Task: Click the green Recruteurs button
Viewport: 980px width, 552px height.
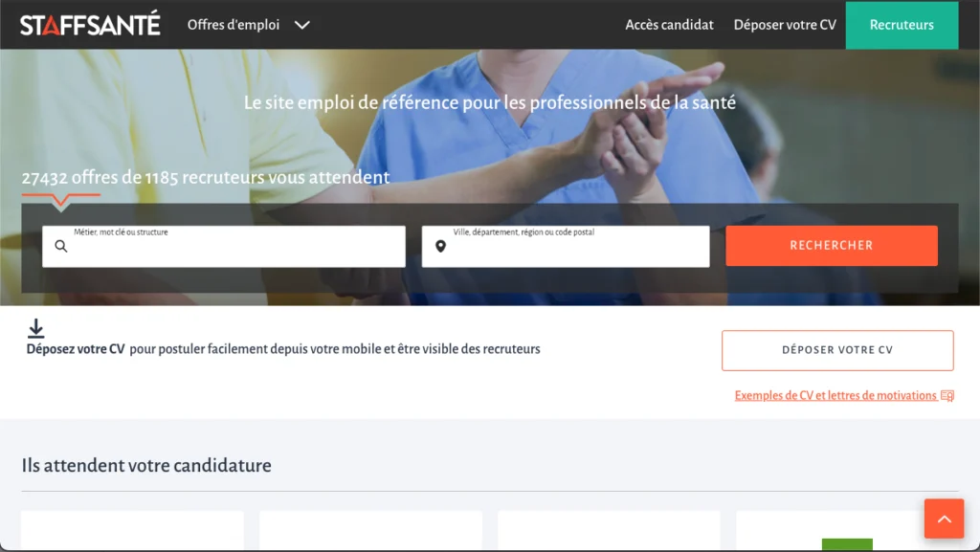Action: pos(902,25)
